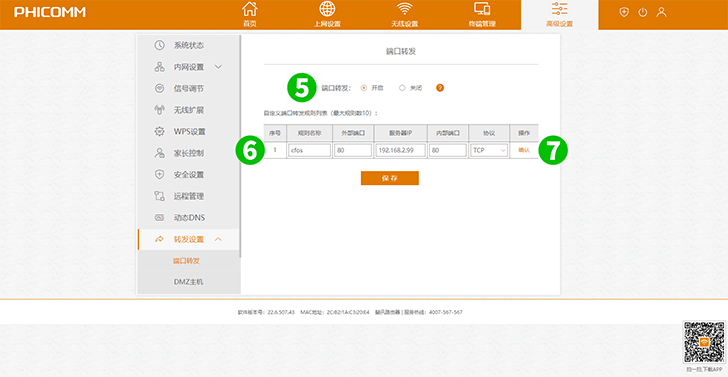This screenshot has width=728, height=377.
Task: Open 动态DNS menu item
Action: [188, 218]
